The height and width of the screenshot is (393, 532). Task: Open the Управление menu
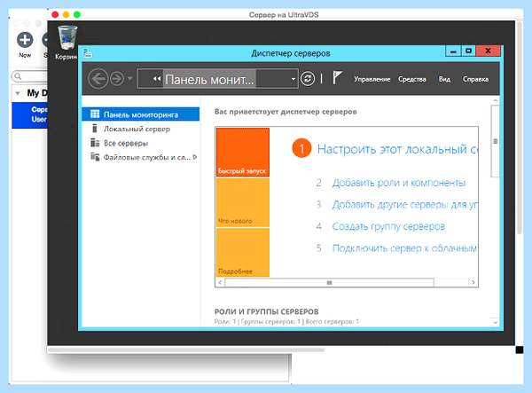(x=372, y=80)
